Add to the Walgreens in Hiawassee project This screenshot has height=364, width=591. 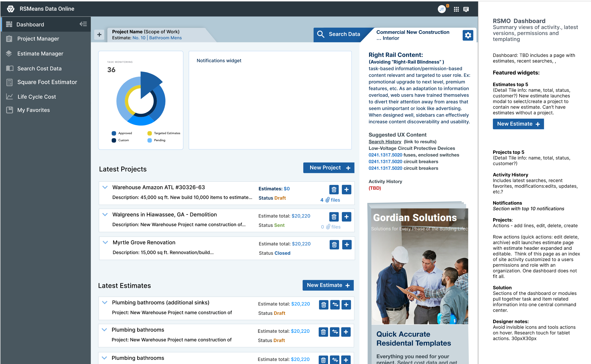pyautogui.click(x=346, y=217)
